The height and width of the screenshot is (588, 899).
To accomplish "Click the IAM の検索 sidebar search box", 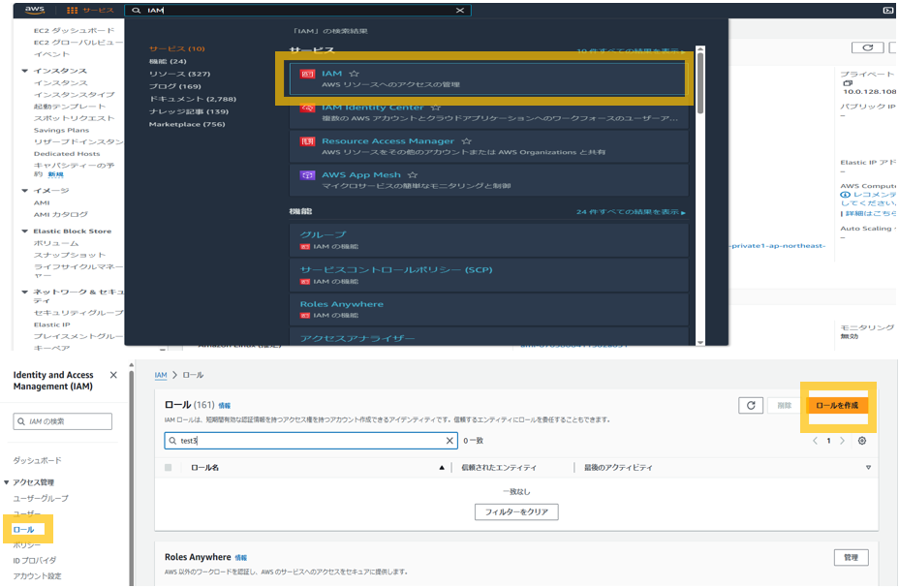I will 63,421.
